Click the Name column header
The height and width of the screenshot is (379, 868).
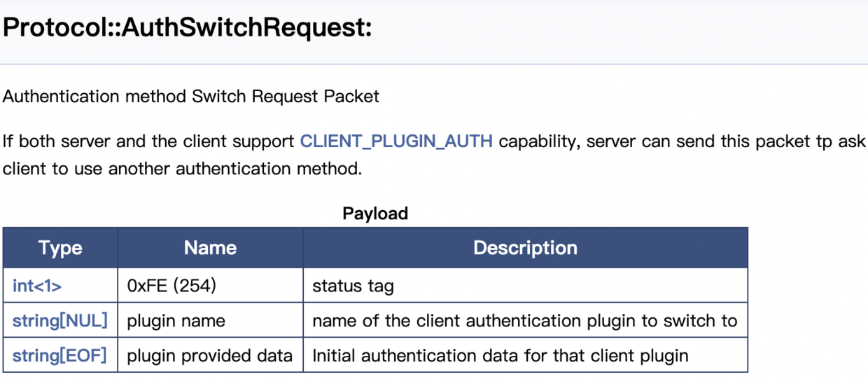[210, 248]
